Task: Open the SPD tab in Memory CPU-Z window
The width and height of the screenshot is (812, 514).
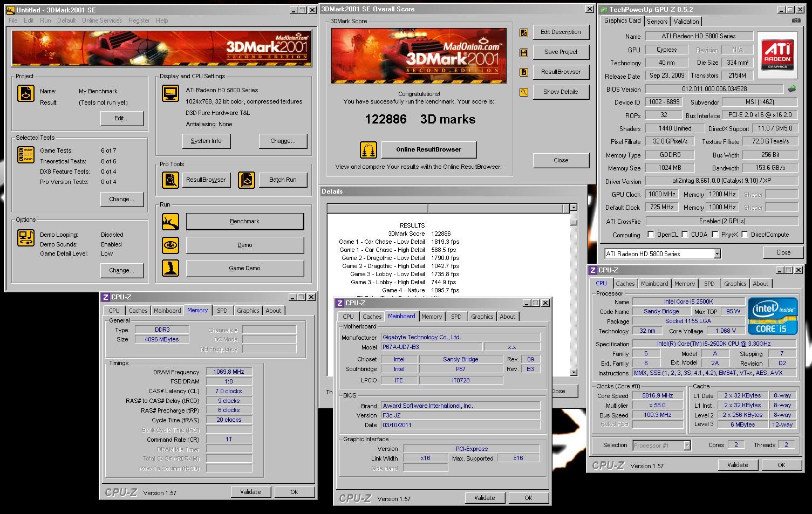Action: [222, 311]
